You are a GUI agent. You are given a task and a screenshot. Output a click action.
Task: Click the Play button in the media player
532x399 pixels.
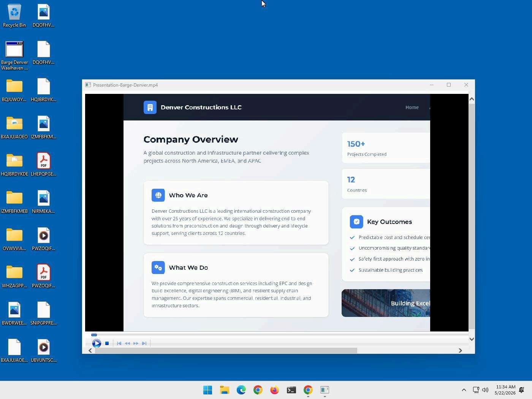(x=97, y=343)
